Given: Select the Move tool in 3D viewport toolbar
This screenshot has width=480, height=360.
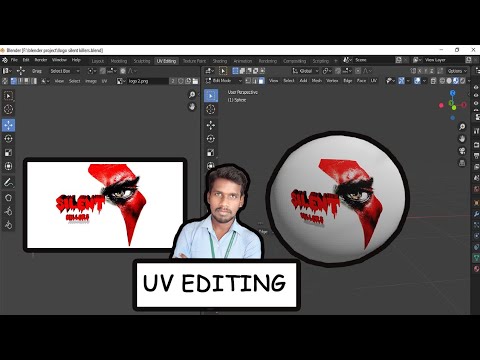Looking at the screenshot, I should click(x=211, y=125).
